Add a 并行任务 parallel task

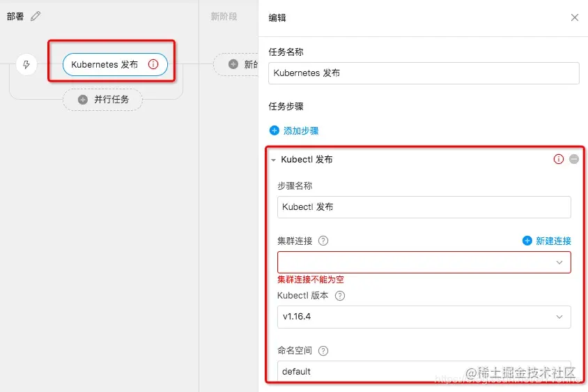pyautogui.click(x=102, y=100)
